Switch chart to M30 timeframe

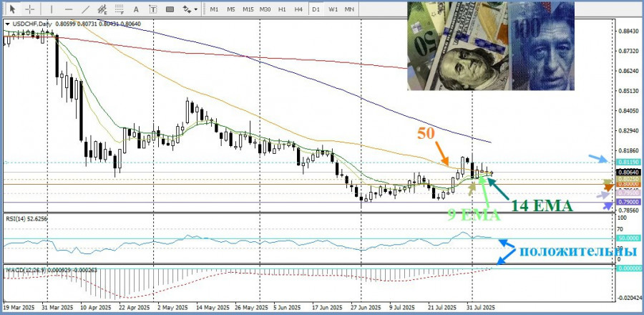pos(265,9)
